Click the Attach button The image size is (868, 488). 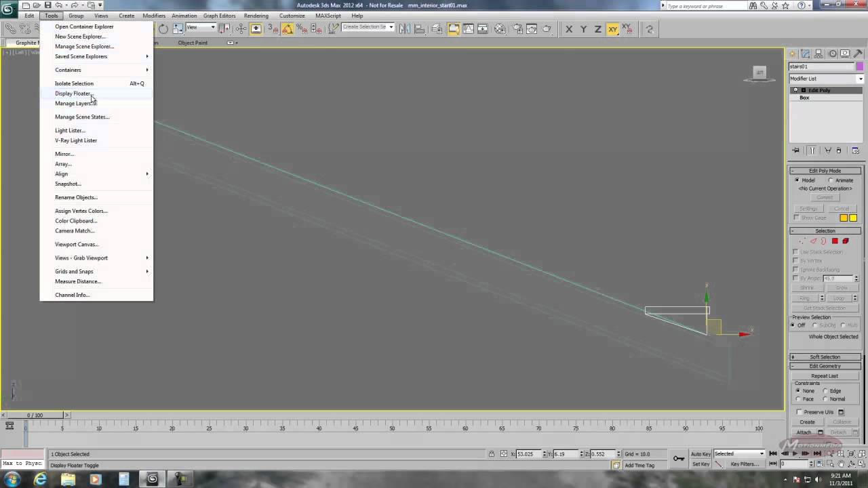pos(804,432)
